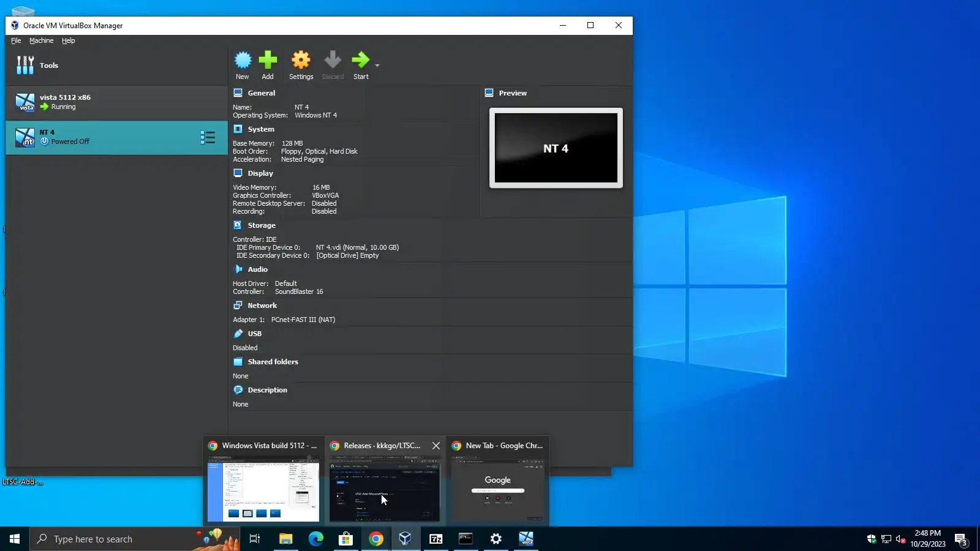Open Windows Settings gear in taskbar

(496, 539)
